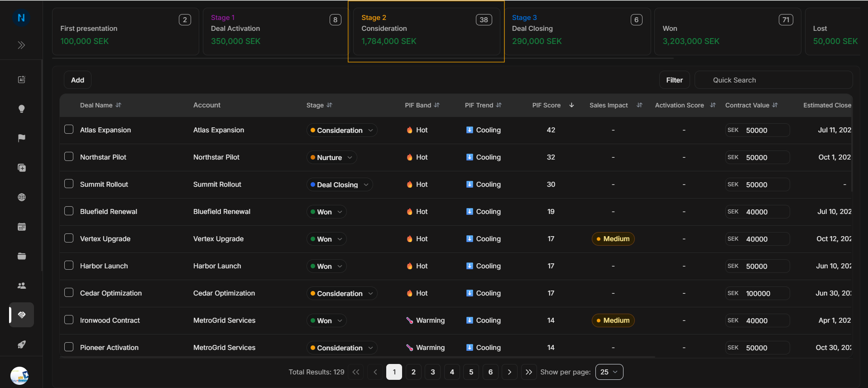
Task: Click the N logo in the sidebar
Action: tap(21, 18)
